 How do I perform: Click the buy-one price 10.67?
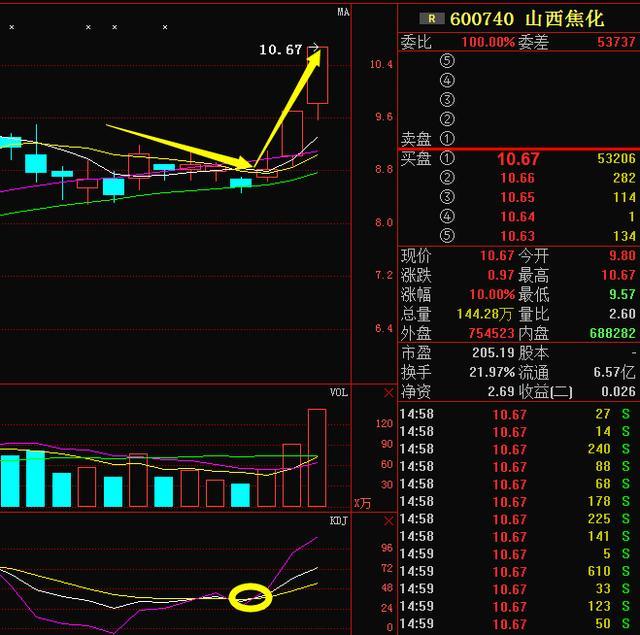pyautogui.click(x=517, y=159)
